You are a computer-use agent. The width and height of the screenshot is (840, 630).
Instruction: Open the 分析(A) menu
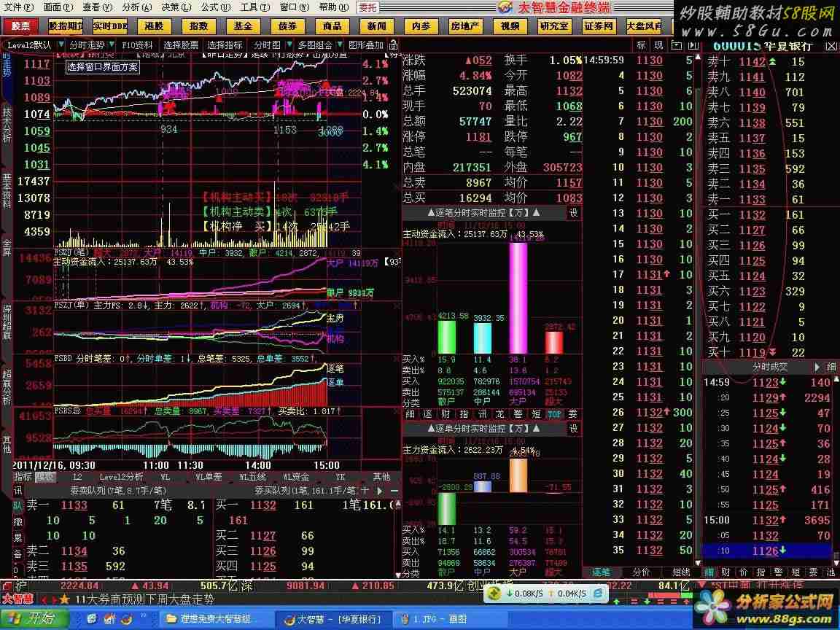(137, 7)
